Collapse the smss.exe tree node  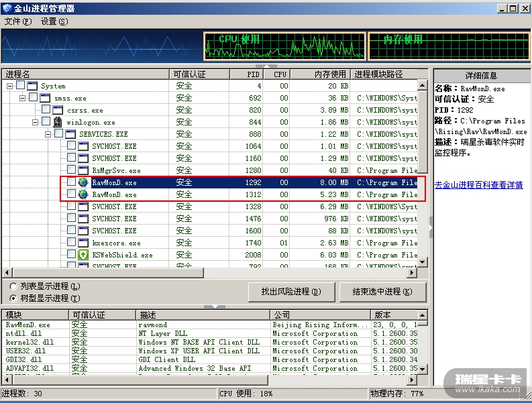[23, 98]
